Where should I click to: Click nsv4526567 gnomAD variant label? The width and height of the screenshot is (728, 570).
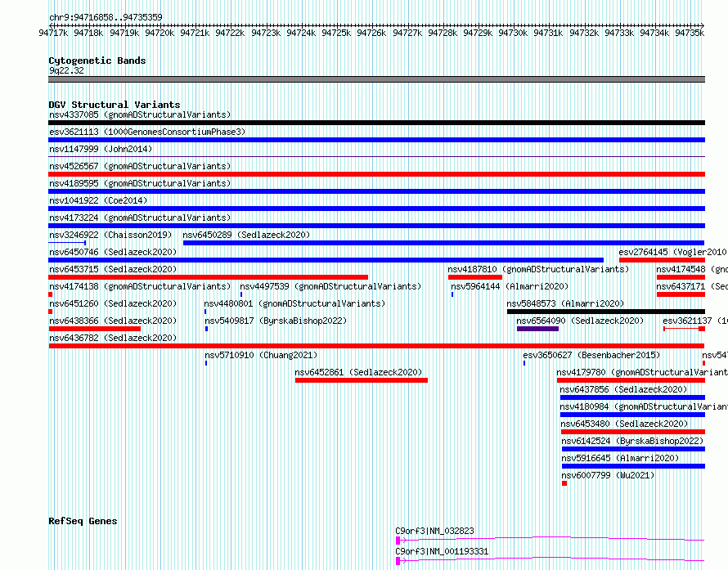140,166
